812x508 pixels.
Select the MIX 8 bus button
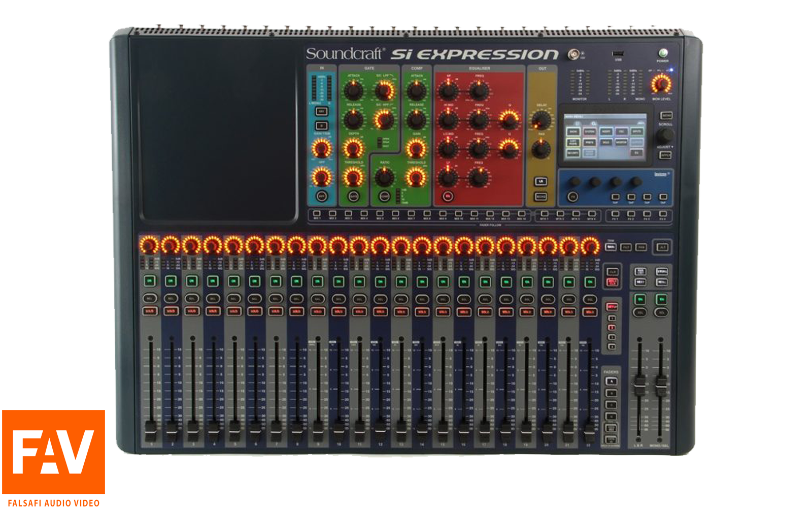click(x=427, y=213)
